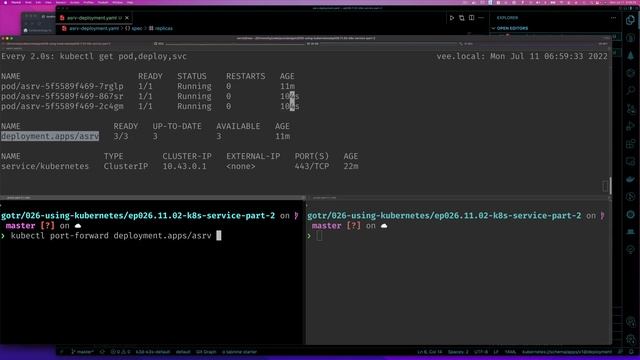Click pod/asrv-5f5589f469-867sr in the terminal
This screenshot has width=640, height=360.
62,96
